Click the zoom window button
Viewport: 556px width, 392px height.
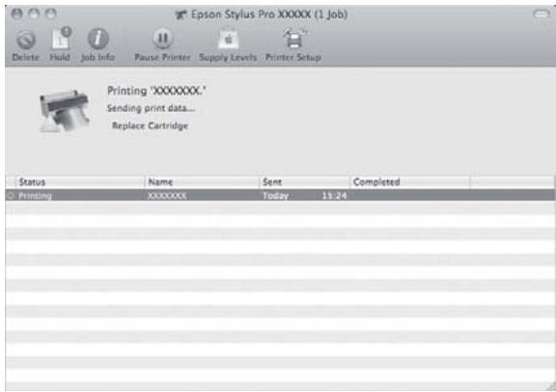click(51, 14)
